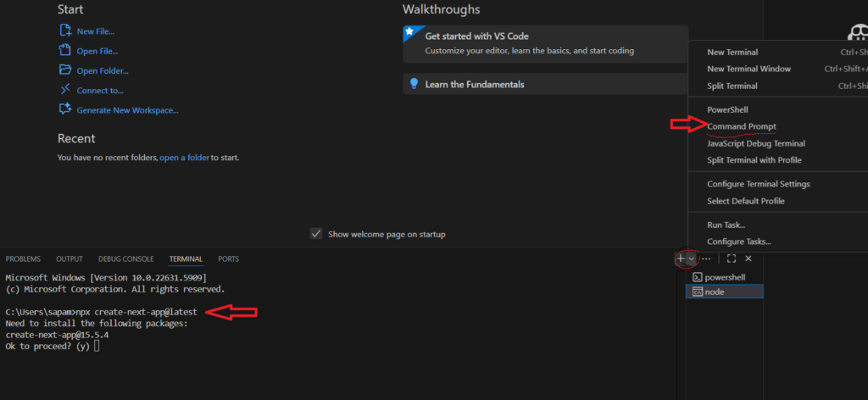868x400 pixels.
Task: Click the Generate New Workspace icon
Action: pyautogui.click(x=65, y=109)
